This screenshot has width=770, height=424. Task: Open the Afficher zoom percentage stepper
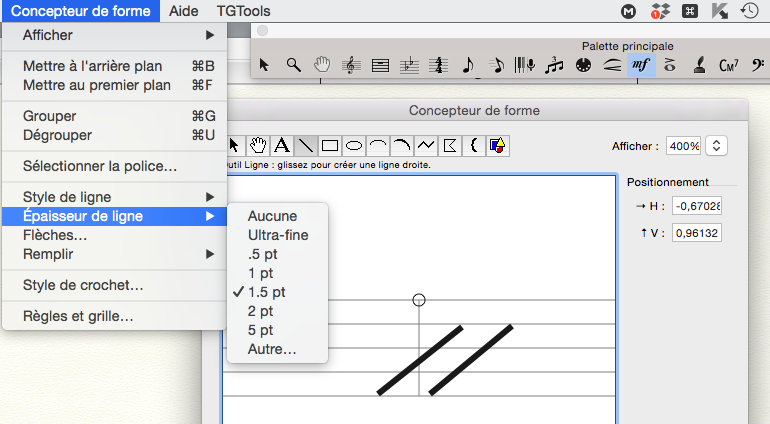(x=716, y=146)
